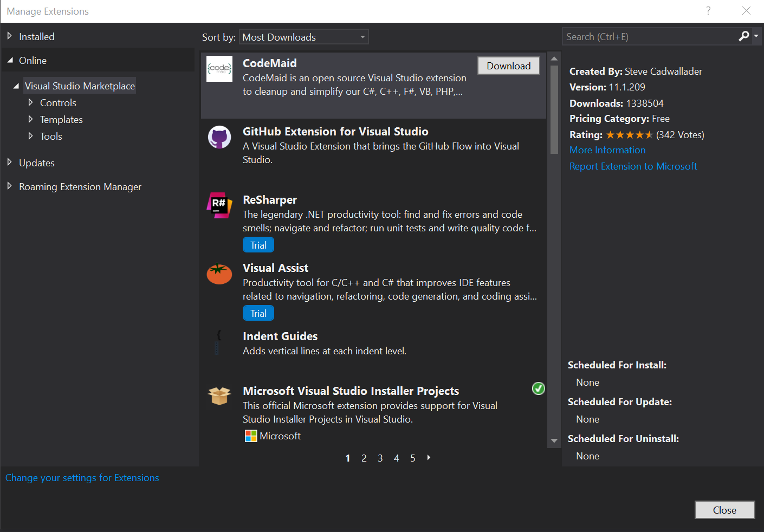The width and height of the screenshot is (764, 532).
Task: Go to results page 5
Action: [x=413, y=458]
